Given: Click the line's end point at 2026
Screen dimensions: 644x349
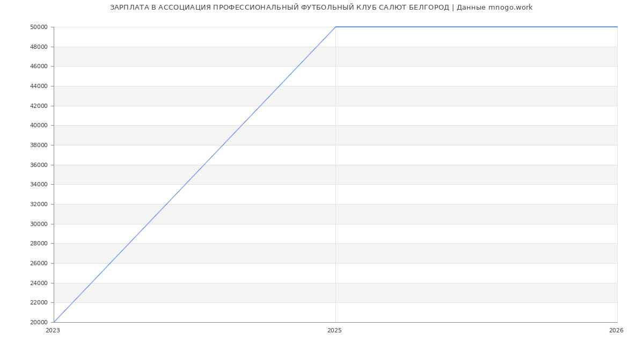Looking at the screenshot, I should pos(617,27).
